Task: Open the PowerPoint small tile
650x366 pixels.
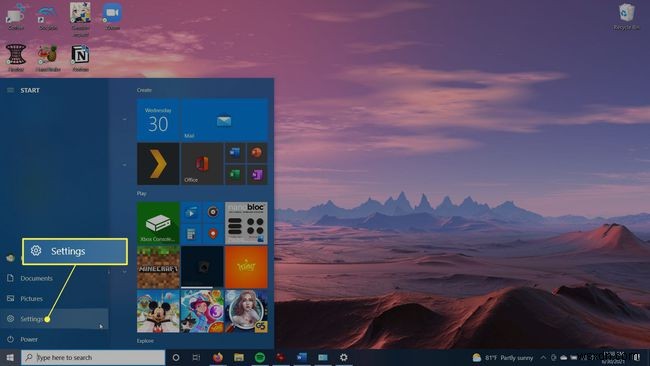Action: click(257, 153)
